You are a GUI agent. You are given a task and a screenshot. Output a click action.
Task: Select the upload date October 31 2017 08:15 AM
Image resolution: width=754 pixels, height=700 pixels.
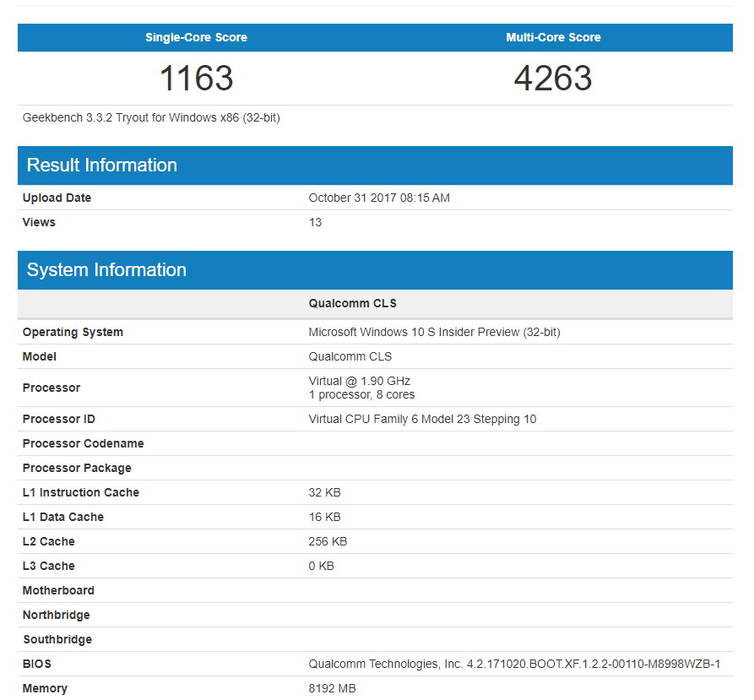pos(379,198)
